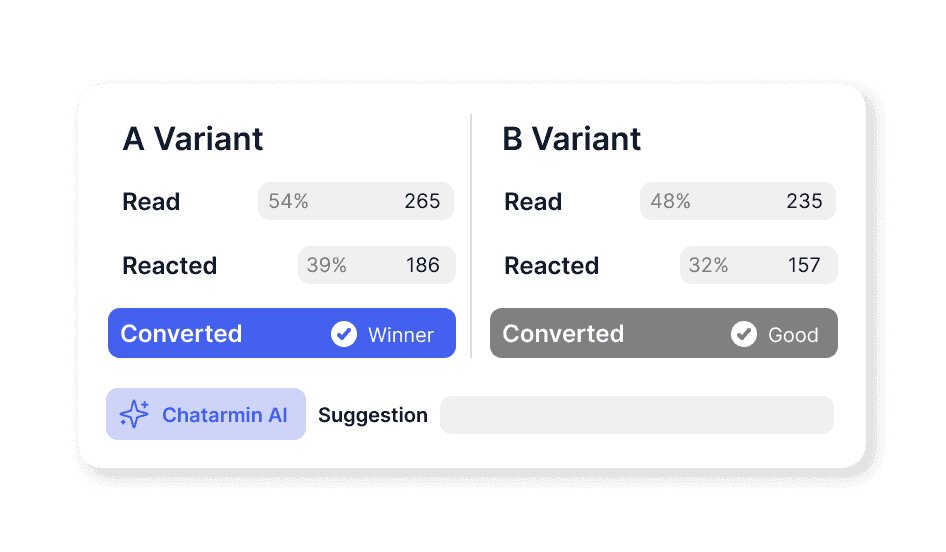Viewport: 946px width, 552px height.
Task: Click the A Variant heading
Action: click(193, 139)
